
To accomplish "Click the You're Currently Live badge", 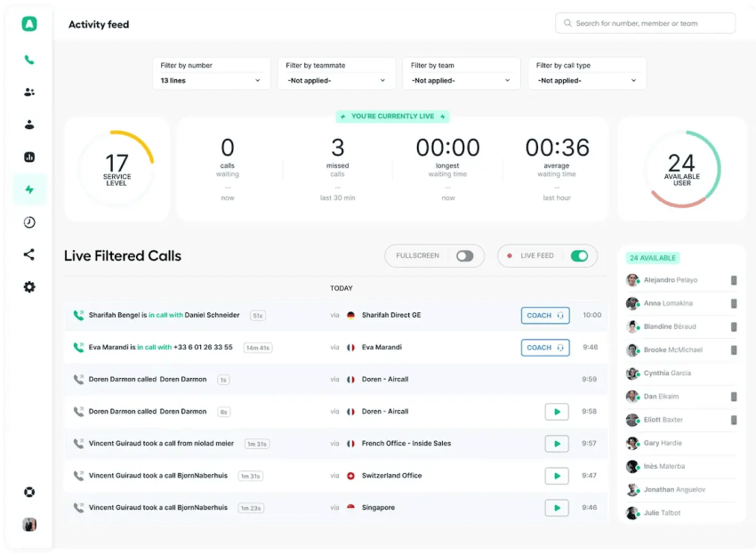I will click(392, 117).
